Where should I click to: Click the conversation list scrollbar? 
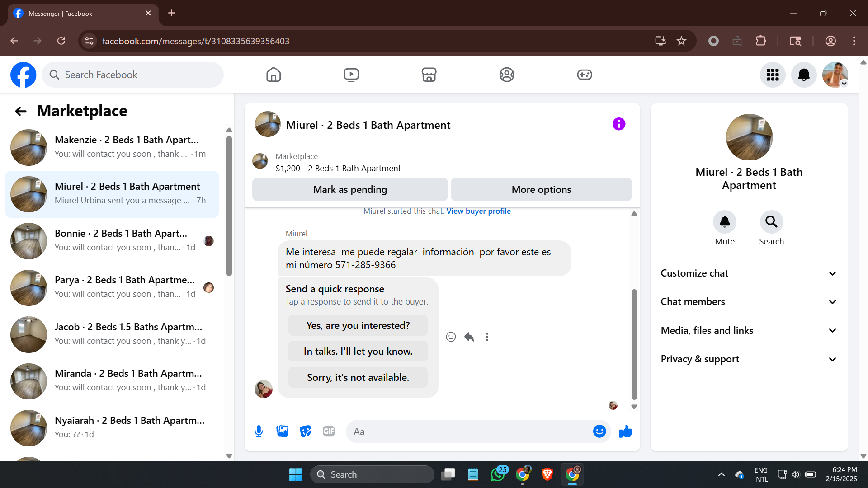point(229,206)
